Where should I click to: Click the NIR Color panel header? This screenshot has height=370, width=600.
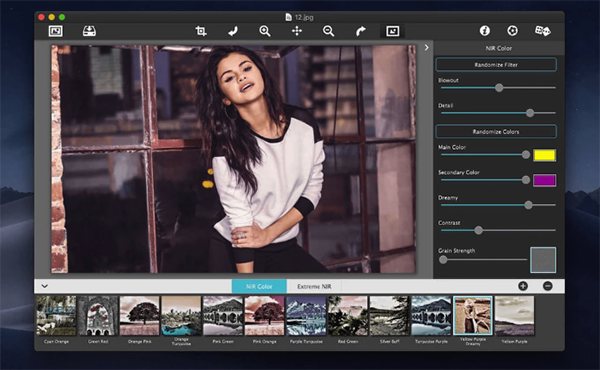(499, 48)
